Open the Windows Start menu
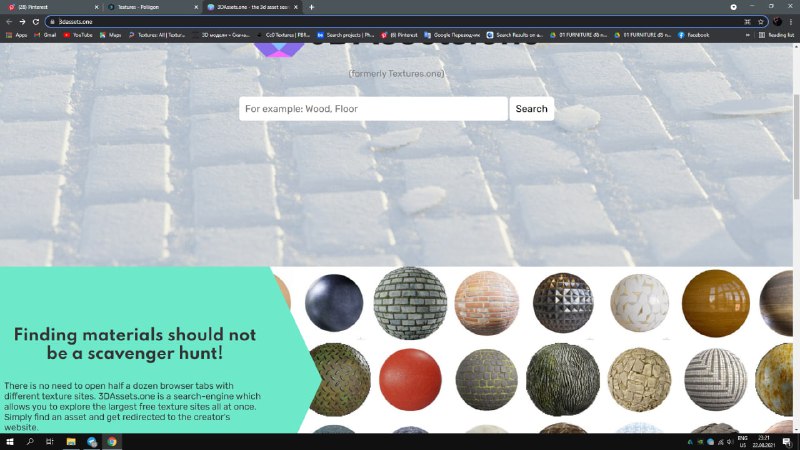 tap(10, 442)
